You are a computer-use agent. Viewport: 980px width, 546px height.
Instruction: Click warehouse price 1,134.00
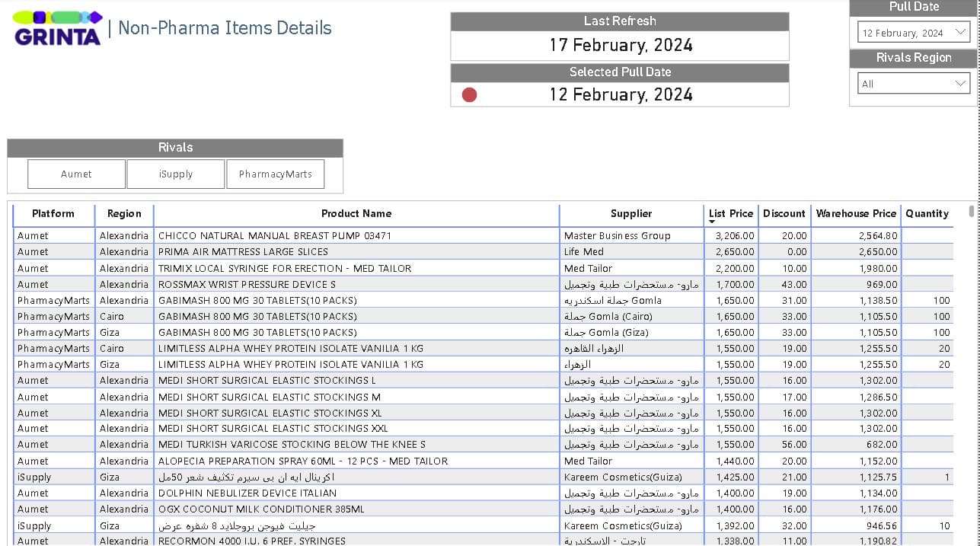point(878,493)
